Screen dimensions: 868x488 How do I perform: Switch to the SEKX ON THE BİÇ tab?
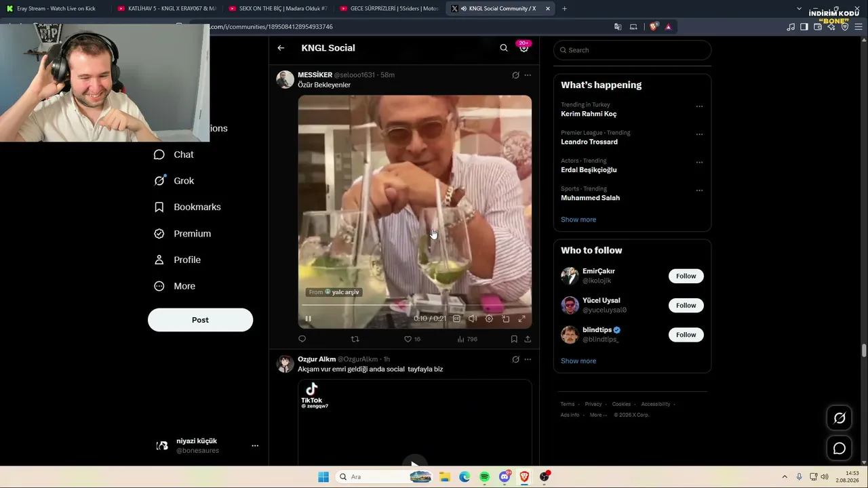point(277,9)
